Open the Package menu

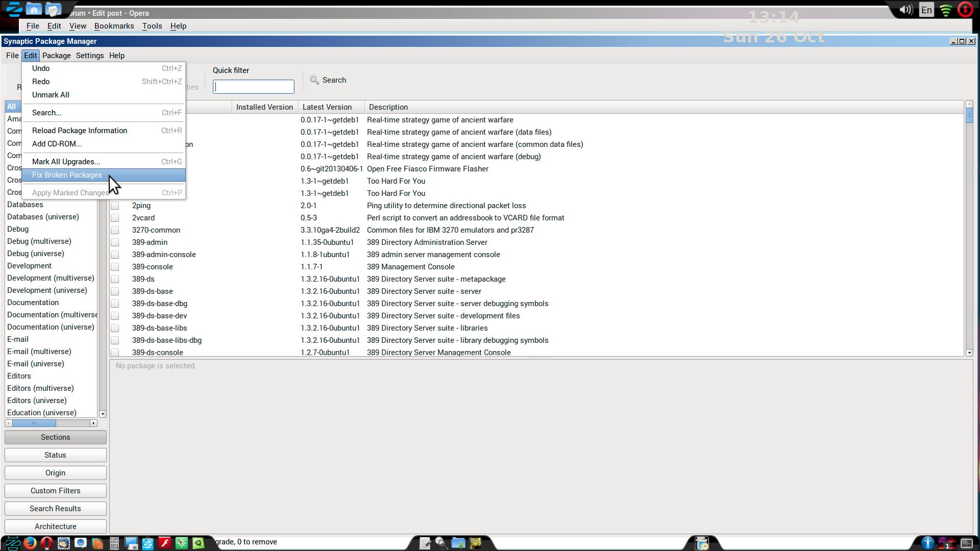[56, 56]
